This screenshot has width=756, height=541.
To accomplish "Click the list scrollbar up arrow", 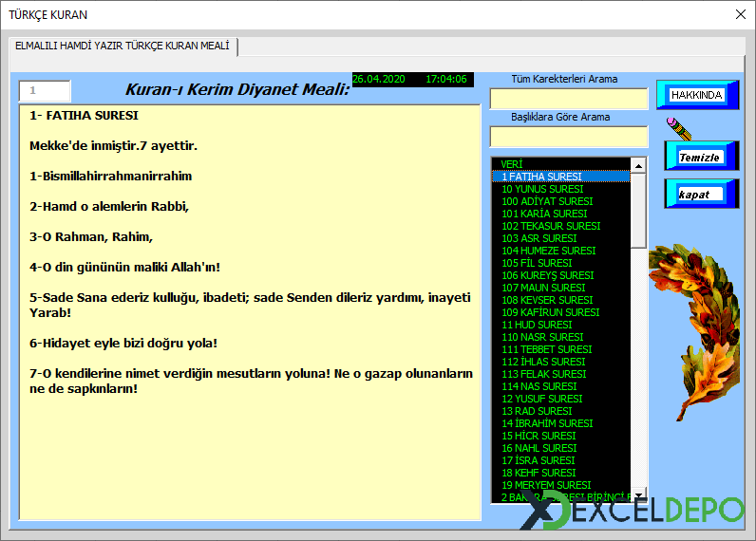I will click(x=638, y=166).
